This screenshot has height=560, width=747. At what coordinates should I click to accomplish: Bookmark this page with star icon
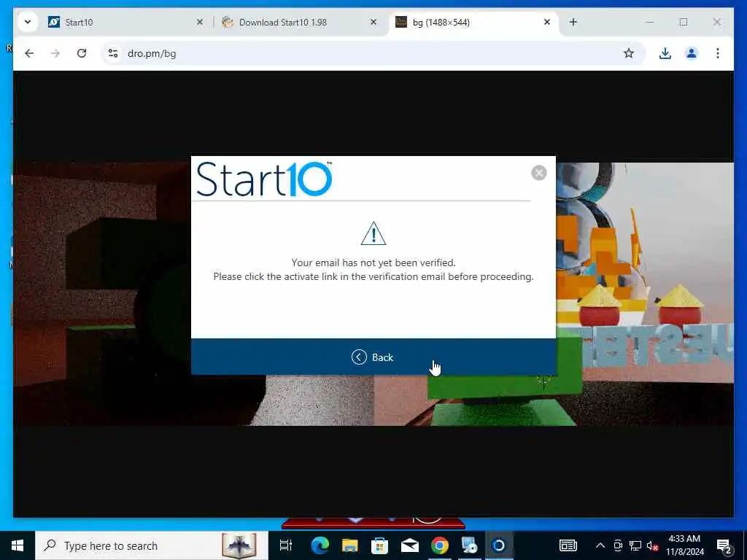pos(629,53)
